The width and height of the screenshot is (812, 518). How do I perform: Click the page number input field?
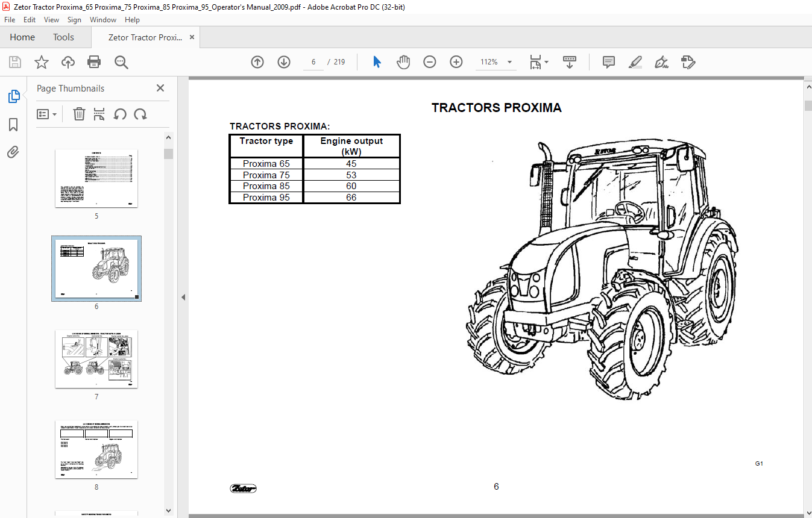pos(314,62)
